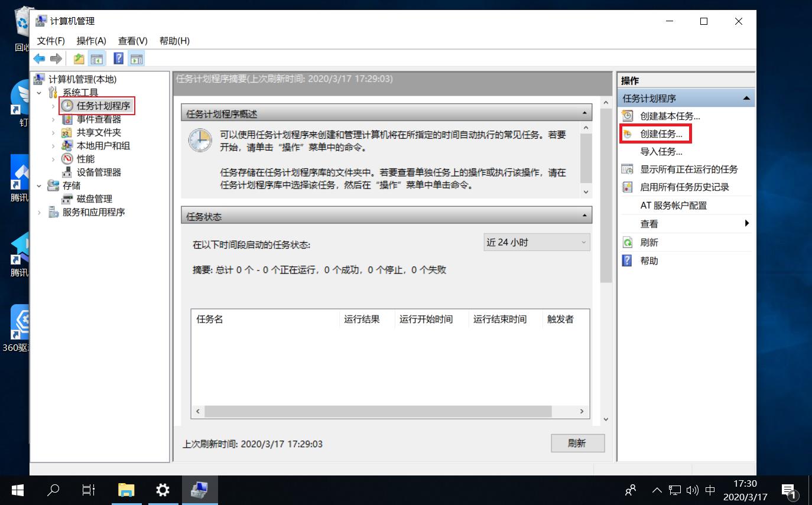The width and height of the screenshot is (812, 505).
Task: Click 创建基本任务... action
Action: (670, 116)
